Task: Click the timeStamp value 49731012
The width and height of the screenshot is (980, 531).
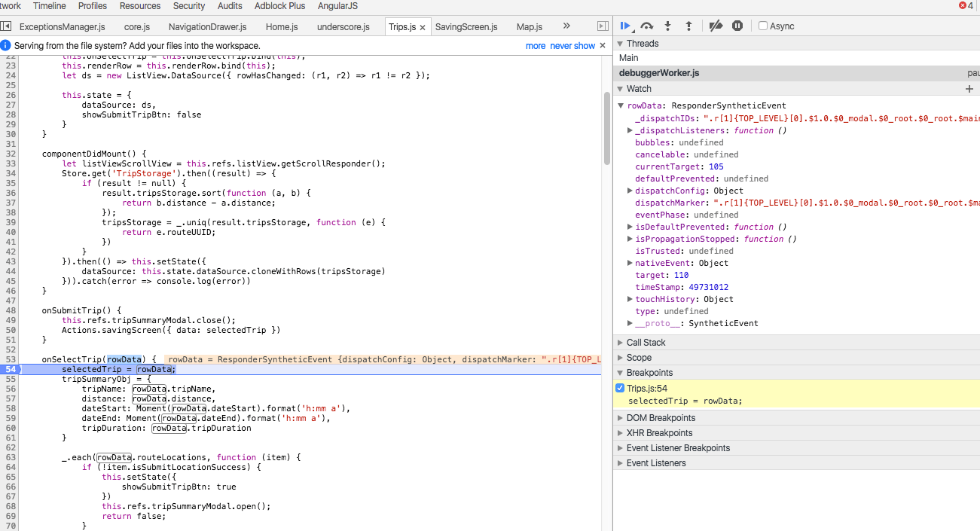Action: tap(708, 287)
